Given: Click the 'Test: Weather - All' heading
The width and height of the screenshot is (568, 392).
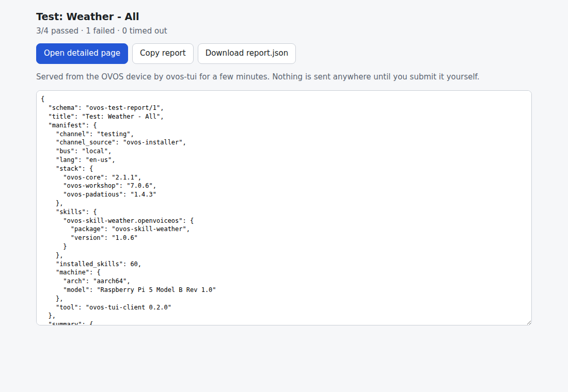Looking at the screenshot, I should coord(88,17).
